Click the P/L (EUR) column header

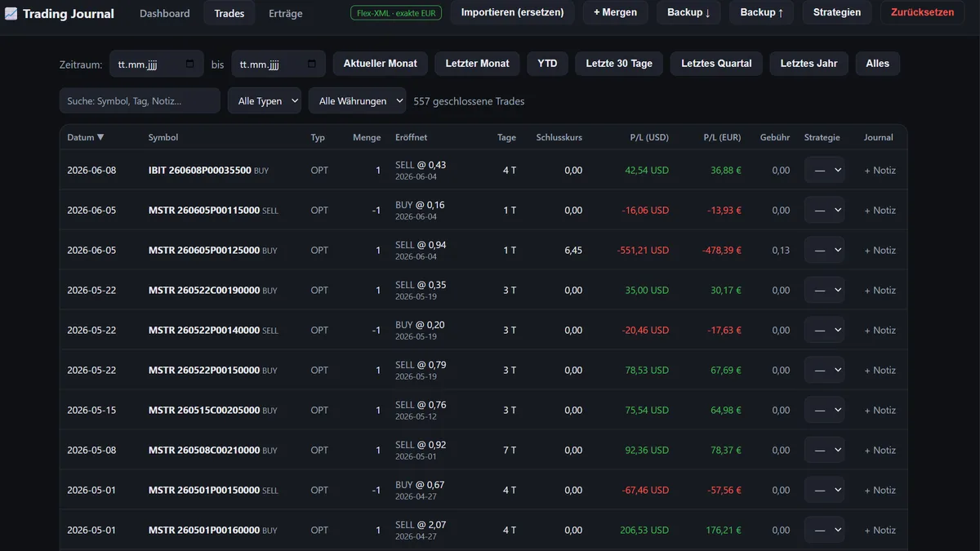click(722, 137)
